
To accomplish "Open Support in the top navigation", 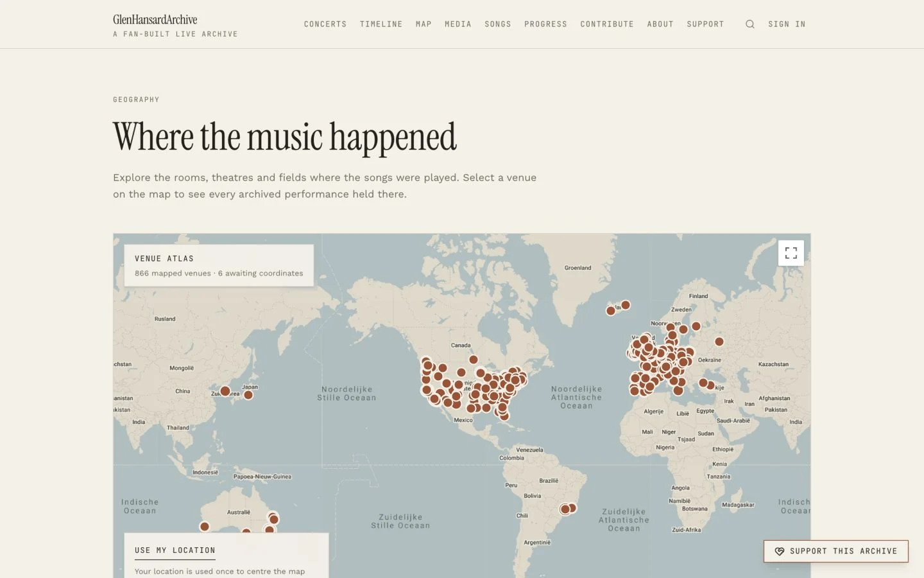I will (x=705, y=24).
